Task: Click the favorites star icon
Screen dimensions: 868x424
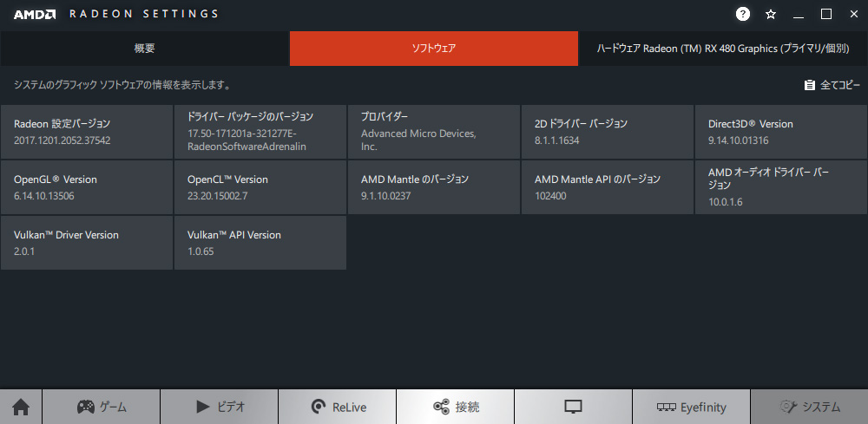Action: tap(771, 15)
